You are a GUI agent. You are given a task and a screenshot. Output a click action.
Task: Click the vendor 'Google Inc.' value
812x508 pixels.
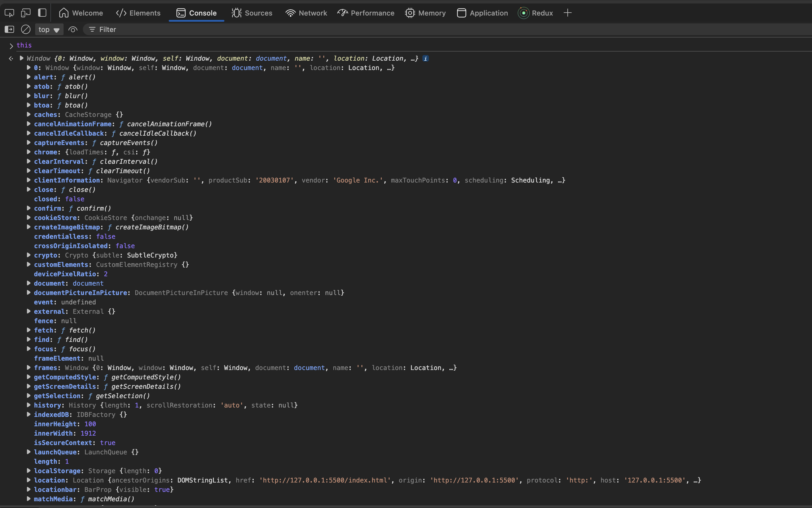[x=358, y=180]
